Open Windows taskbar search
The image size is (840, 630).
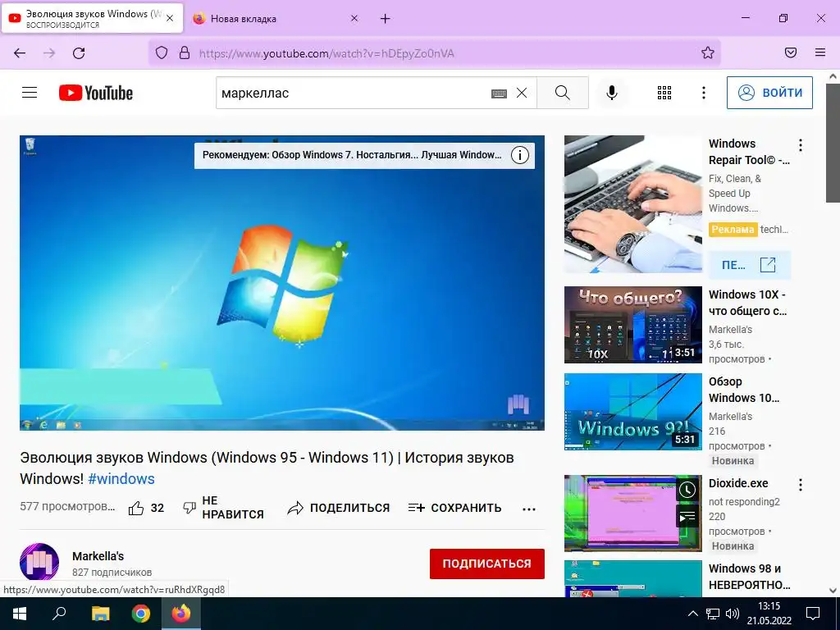[x=59, y=614]
